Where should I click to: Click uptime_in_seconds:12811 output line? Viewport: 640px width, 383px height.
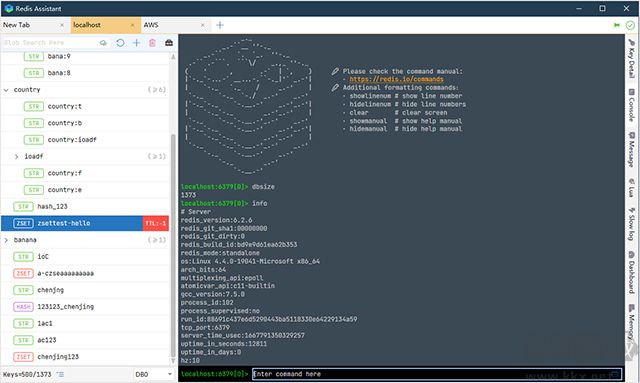tap(224, 344)
